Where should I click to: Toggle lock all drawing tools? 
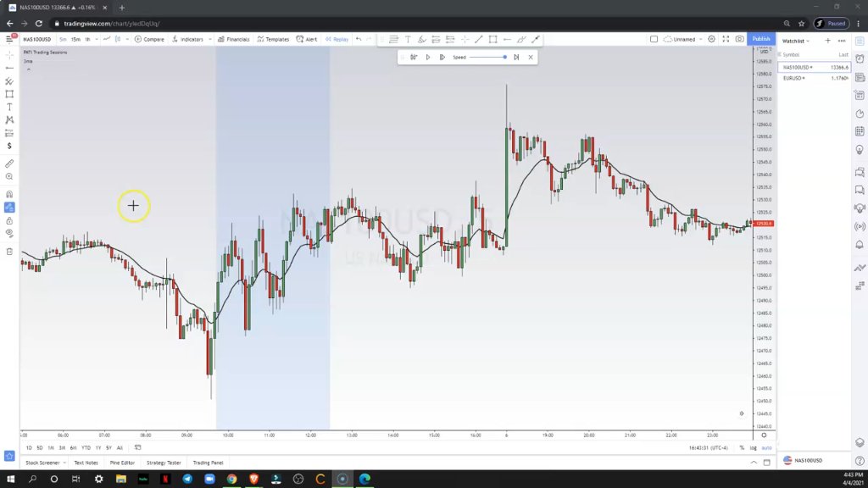click(9, 221)
